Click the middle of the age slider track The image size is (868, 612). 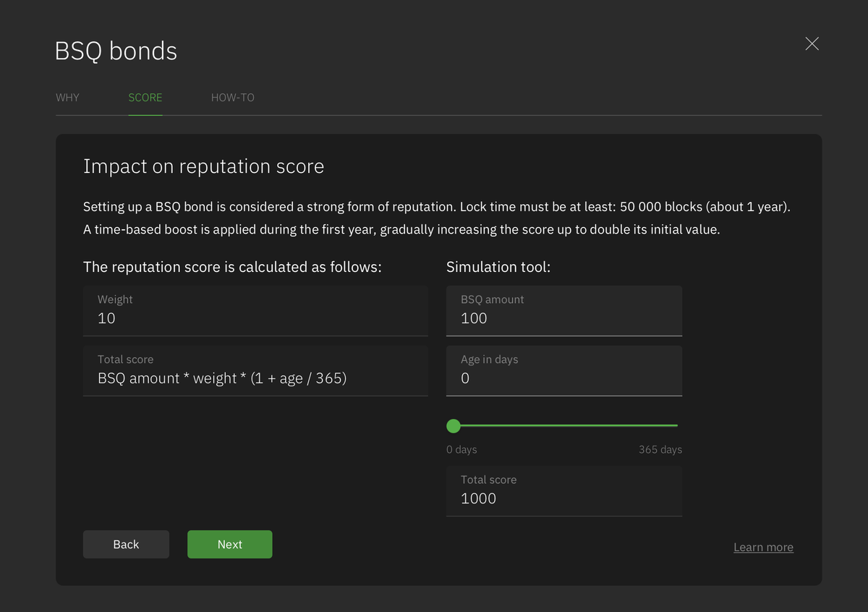pos(566,426)
